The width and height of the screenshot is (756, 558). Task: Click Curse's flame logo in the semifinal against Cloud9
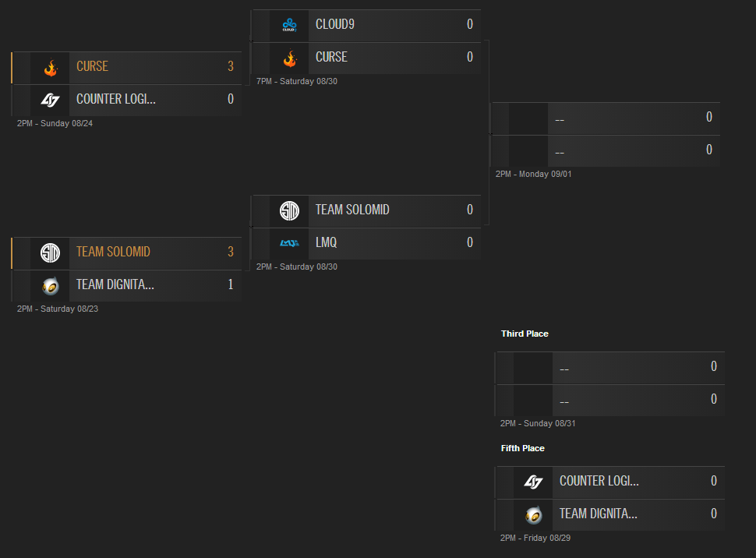[289, 58]
